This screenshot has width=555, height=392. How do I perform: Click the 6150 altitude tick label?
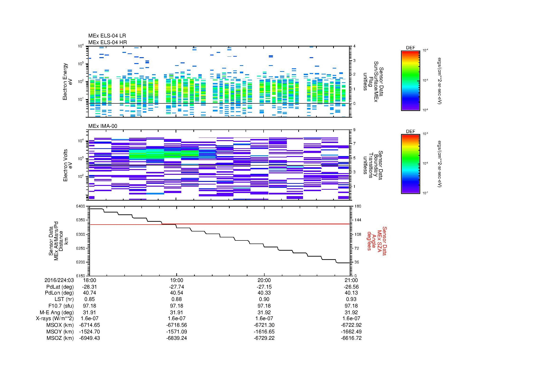click(x=80, y=276)
